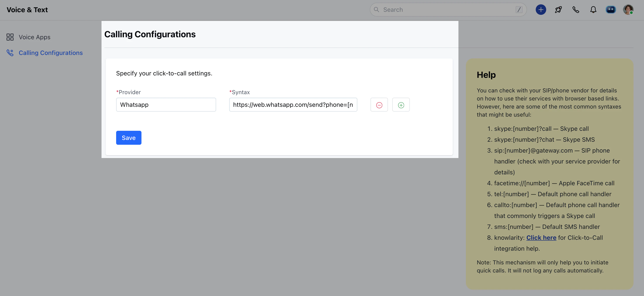This screenshot has height=296, width=644.
Task: Click the "facetime://[number]" help entry
Action: [554, 183]
